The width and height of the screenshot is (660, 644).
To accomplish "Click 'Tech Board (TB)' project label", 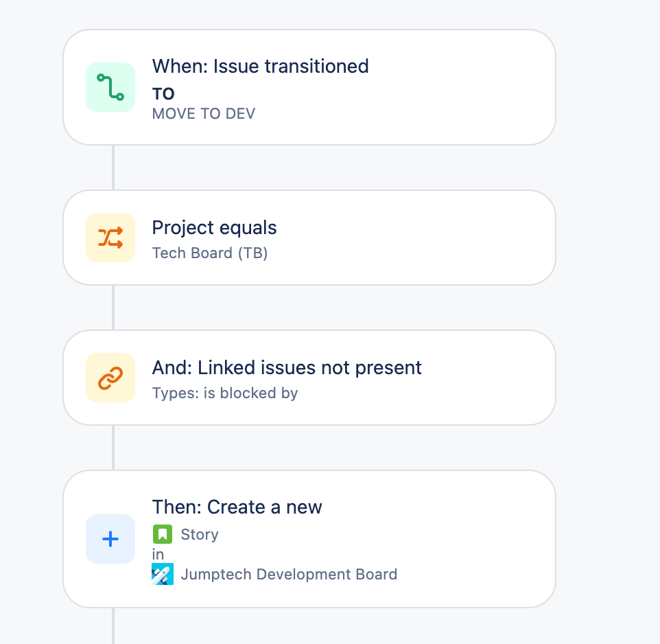I will pyautogui.click(x=210, y=253).
